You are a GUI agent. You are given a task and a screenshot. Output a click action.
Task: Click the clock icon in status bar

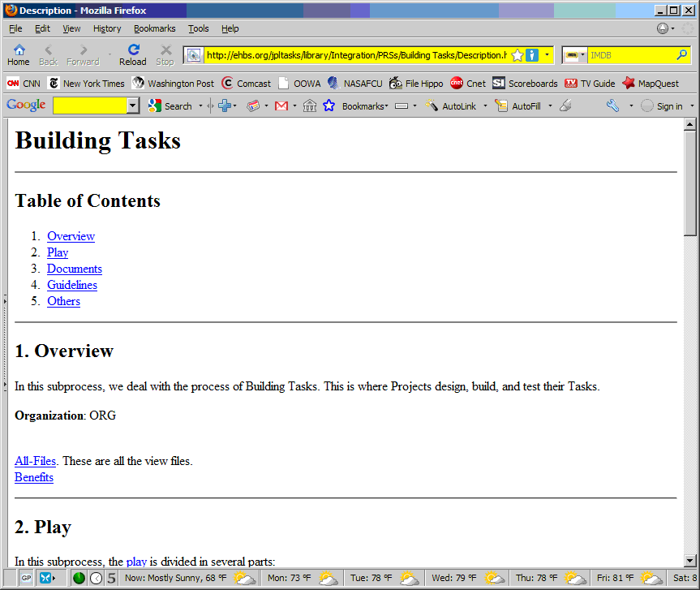click(96, 578)
